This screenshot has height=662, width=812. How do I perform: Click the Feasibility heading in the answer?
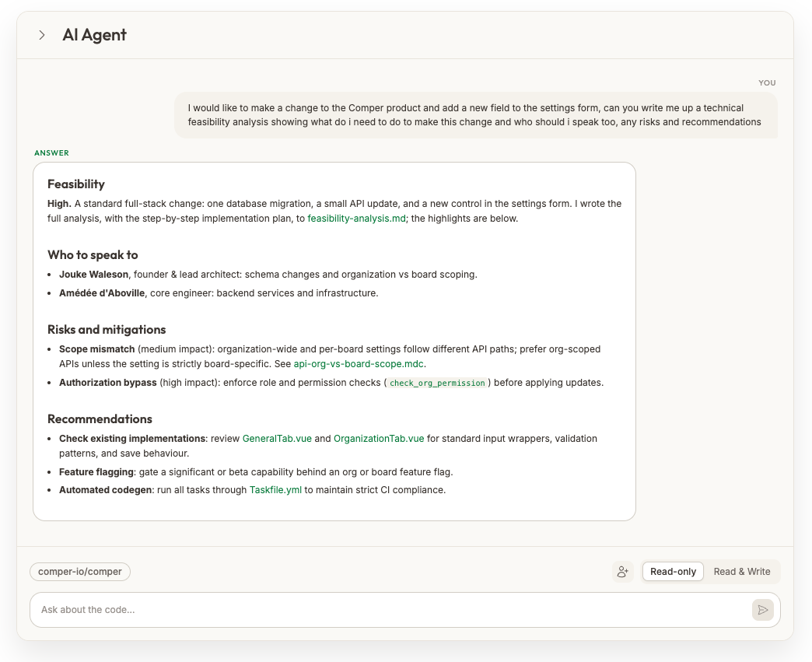click(76, 184)
